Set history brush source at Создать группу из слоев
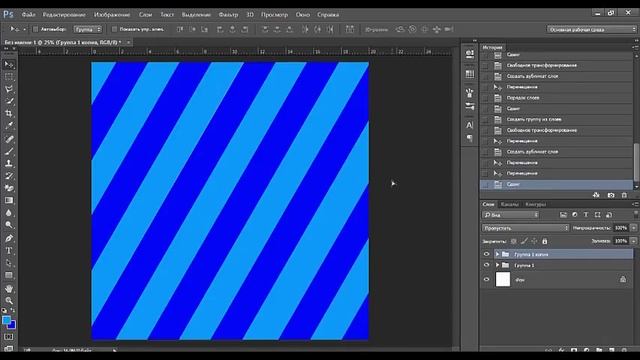 click(485, 120)
